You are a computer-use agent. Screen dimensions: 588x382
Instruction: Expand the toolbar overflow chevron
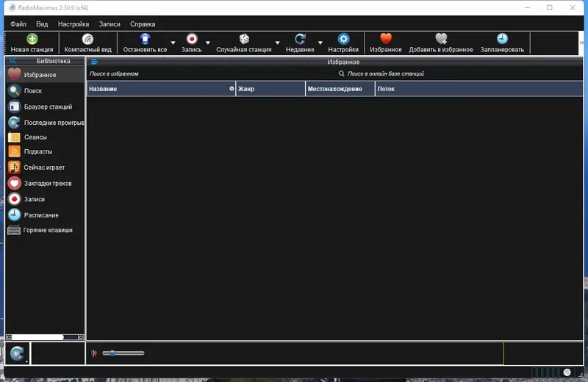tap(581, 43)
